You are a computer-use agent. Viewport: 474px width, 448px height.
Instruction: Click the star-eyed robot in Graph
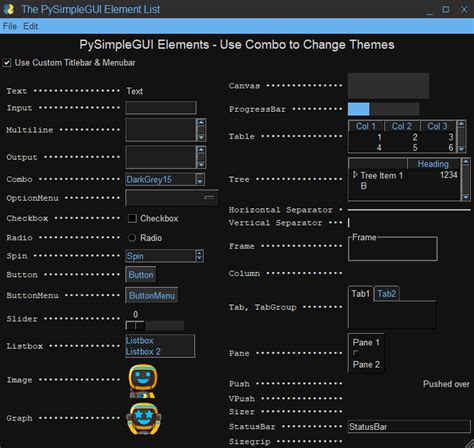[x=143, y=419]
